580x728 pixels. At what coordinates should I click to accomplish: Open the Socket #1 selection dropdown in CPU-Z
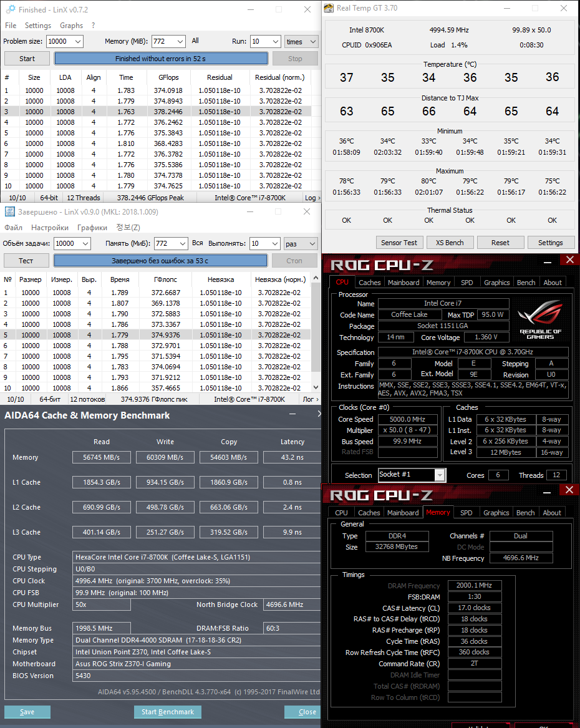(x=440, y=475)
